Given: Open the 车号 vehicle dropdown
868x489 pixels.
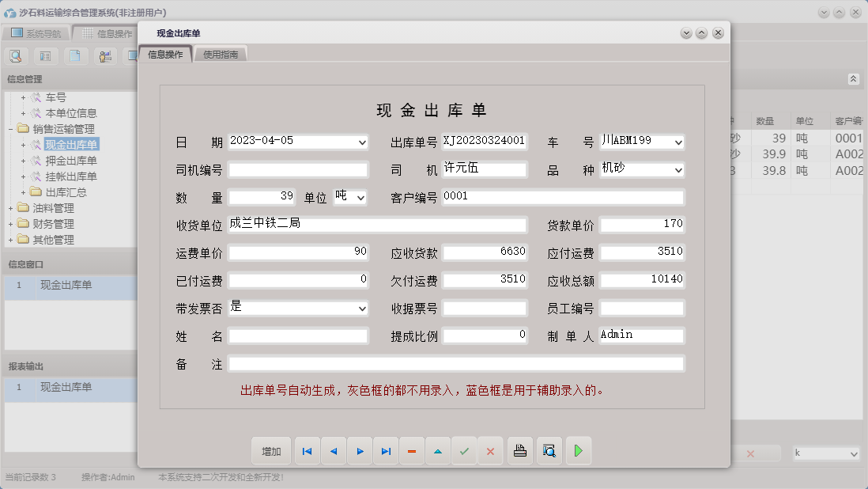Looking at the screenshot, I should coord(677,142).
